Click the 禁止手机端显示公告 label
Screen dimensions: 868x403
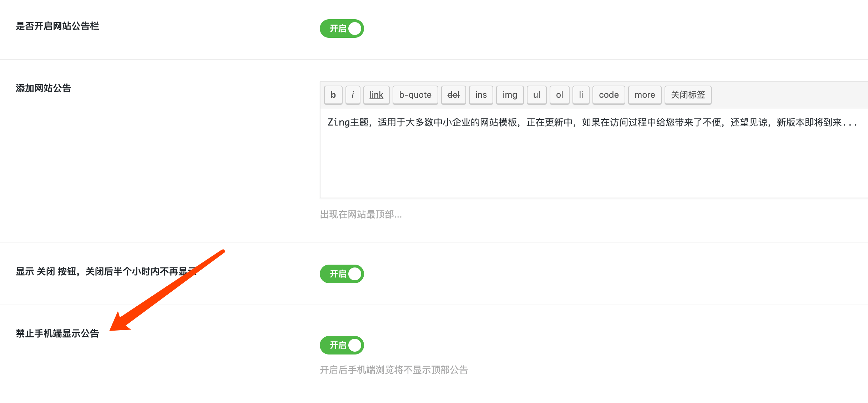pos(57,333)
